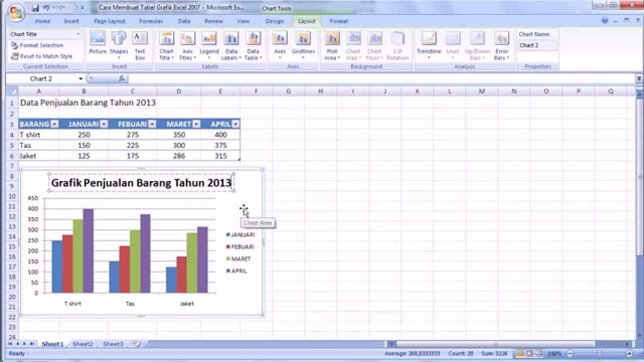Open Data Table options
This screenshot has height=362, width=644.
tap(253, 46)
